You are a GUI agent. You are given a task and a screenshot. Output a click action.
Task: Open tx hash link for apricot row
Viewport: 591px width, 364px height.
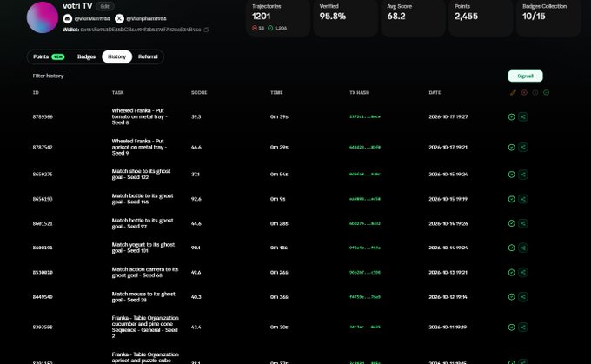click(365, 148)
